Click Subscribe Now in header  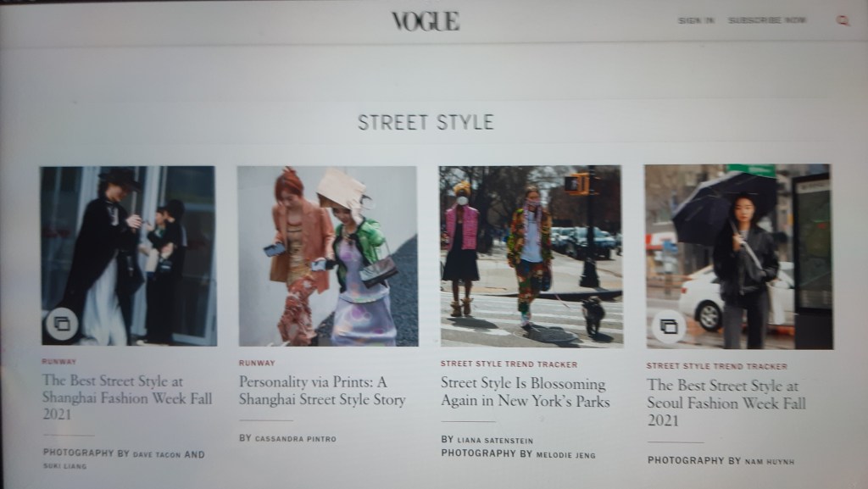(766, 20)
